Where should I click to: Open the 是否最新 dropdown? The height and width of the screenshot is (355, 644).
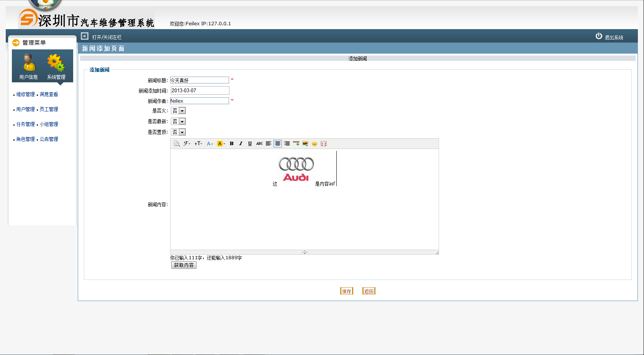pyautogui.click(x=178, y=121)
